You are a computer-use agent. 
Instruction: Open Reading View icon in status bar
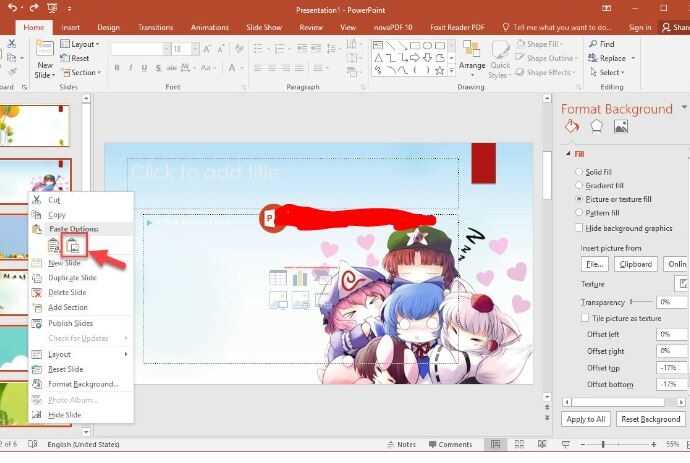[542, 445]
